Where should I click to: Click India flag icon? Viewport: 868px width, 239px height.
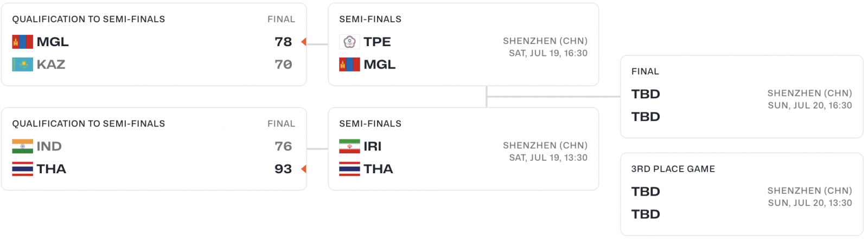(22, 146)
